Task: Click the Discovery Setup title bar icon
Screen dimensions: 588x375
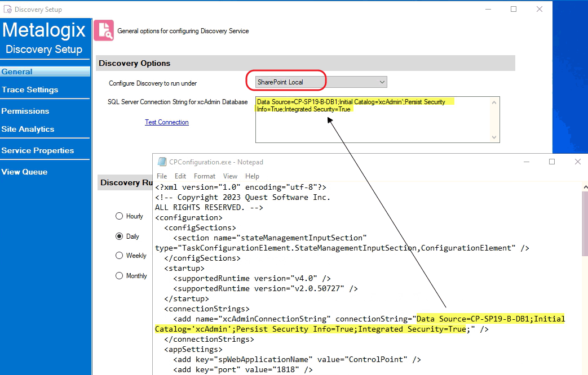Action: (8, 9)
